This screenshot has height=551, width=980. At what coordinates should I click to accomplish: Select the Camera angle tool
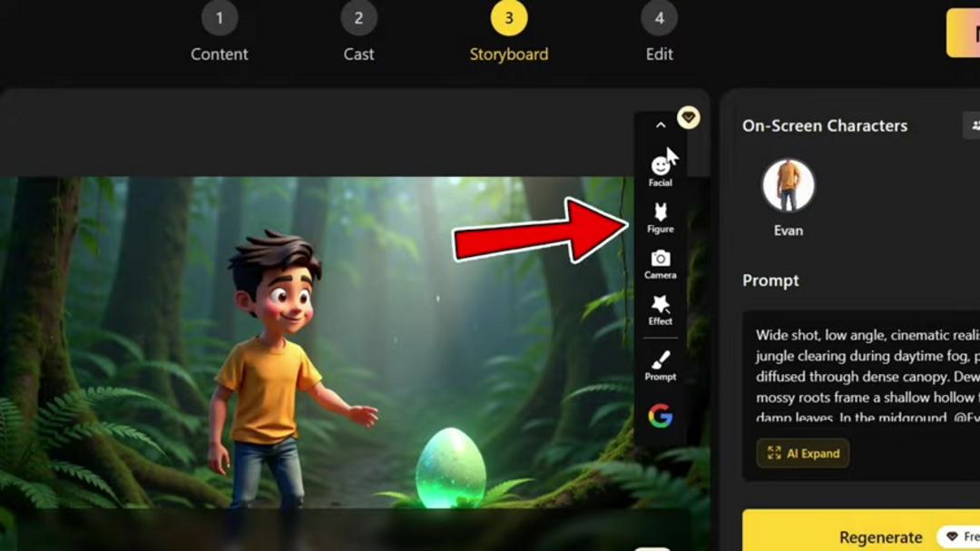click(x=660, y=262)
